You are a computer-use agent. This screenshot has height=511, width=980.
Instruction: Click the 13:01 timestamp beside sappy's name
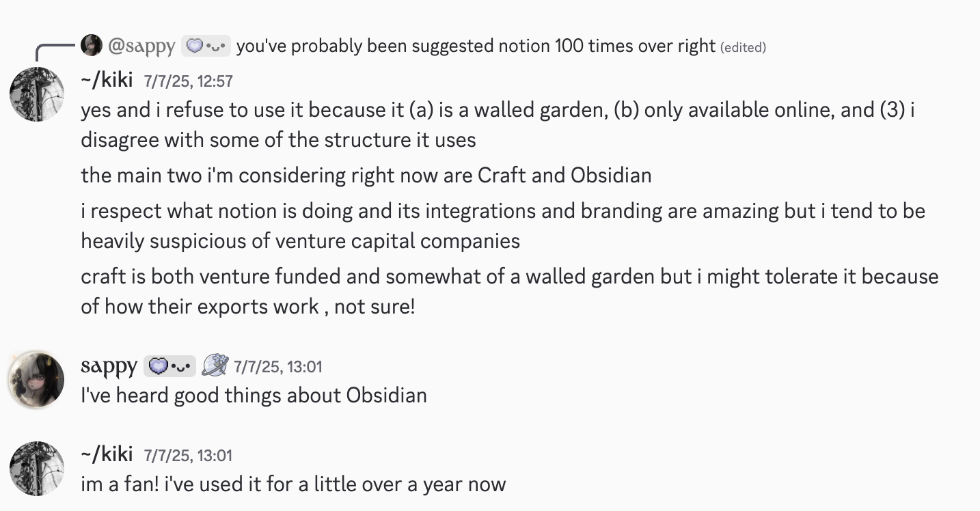pos(277,367)
